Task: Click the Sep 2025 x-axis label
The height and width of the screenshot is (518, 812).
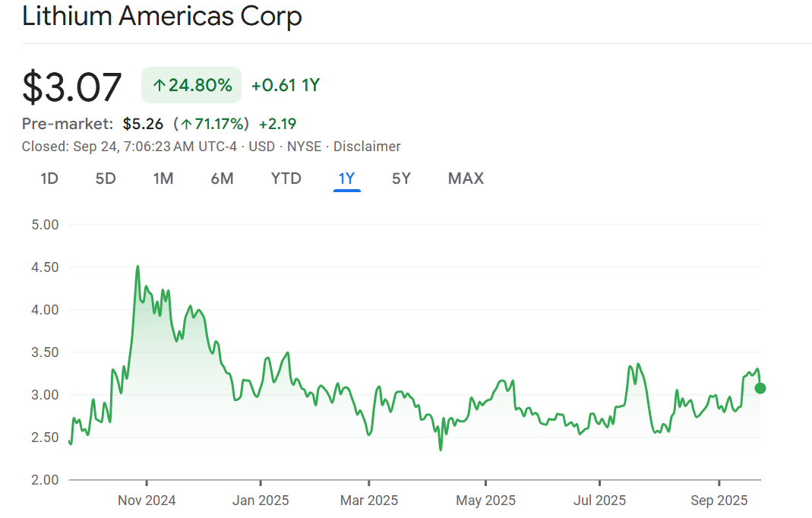Action: pyautogui.click(x=719, y=501)
